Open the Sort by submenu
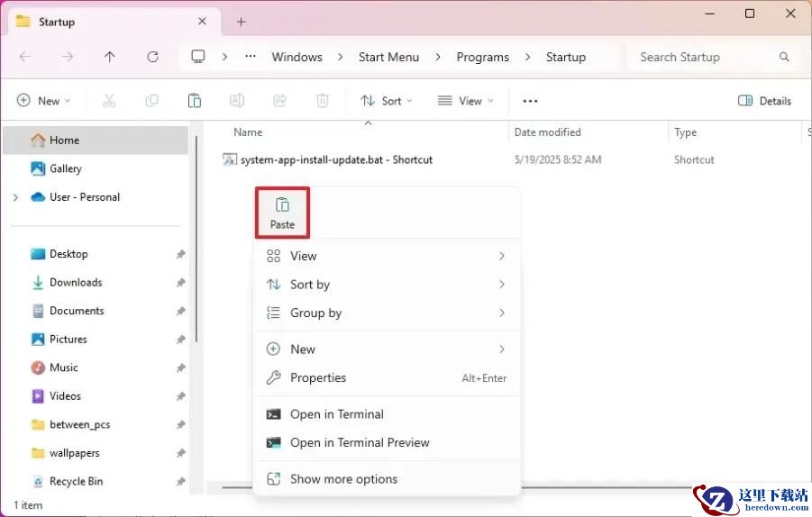Screen dimensions: 812x517 (387, 284)
